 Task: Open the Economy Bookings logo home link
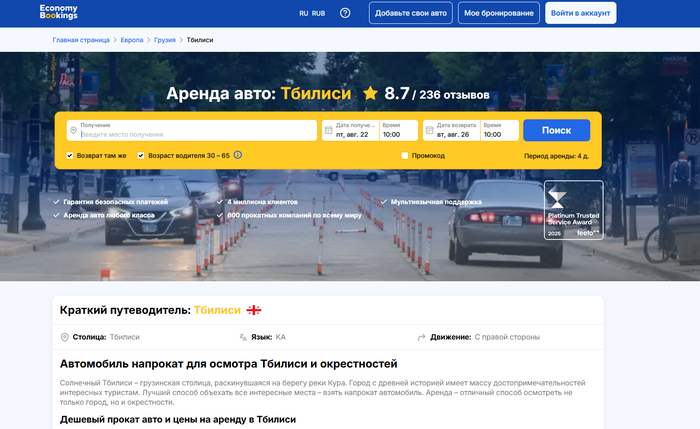click(x=58, y=12)
